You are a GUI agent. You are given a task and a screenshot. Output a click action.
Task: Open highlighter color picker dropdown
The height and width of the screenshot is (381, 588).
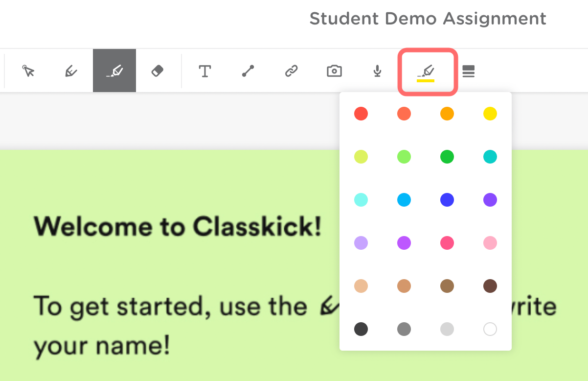426,72
